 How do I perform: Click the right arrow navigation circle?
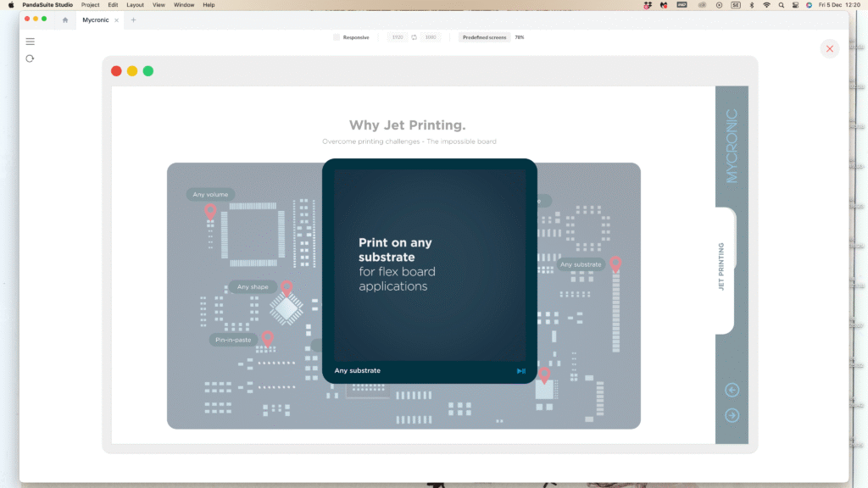click(732, 415)
